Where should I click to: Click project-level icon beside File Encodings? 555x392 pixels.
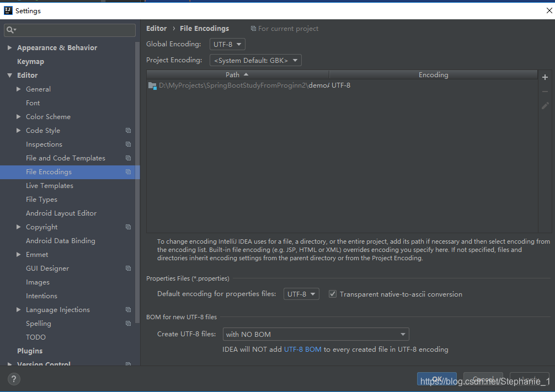click(x=128, y=172)
